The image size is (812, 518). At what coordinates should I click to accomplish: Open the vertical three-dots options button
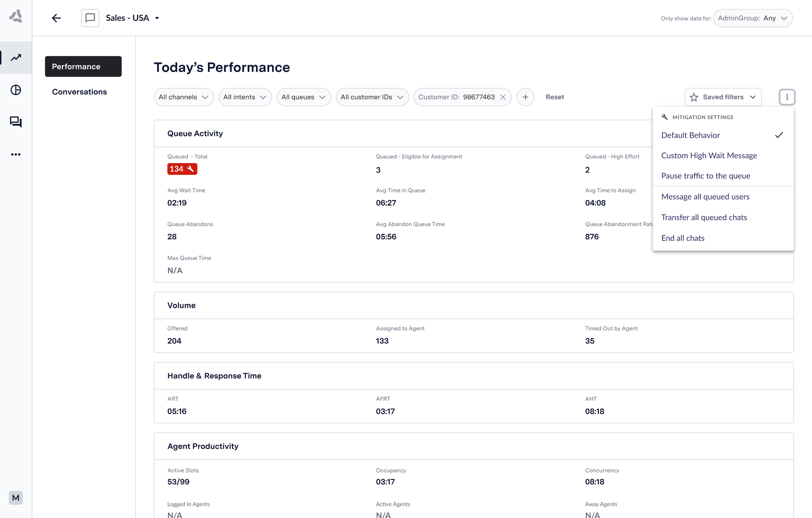(x=787, y=97)
